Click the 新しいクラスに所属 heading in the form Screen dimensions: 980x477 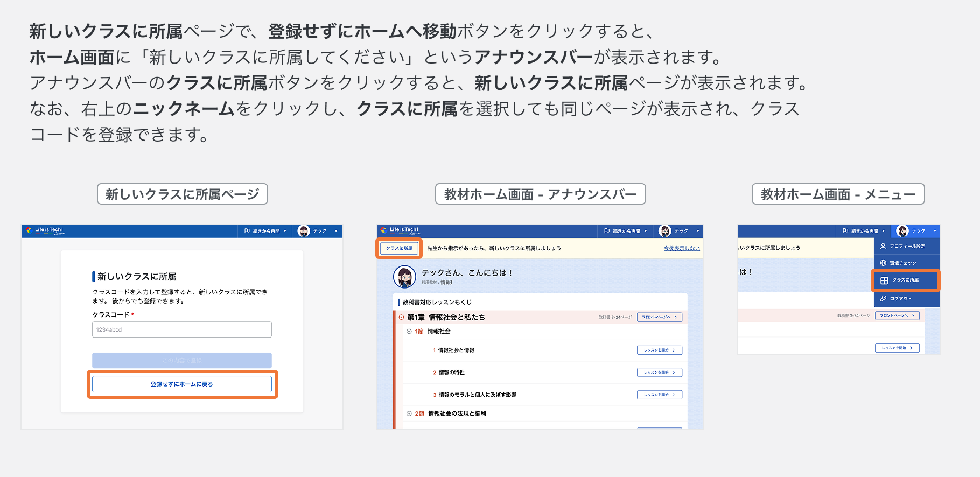point(137,277)
